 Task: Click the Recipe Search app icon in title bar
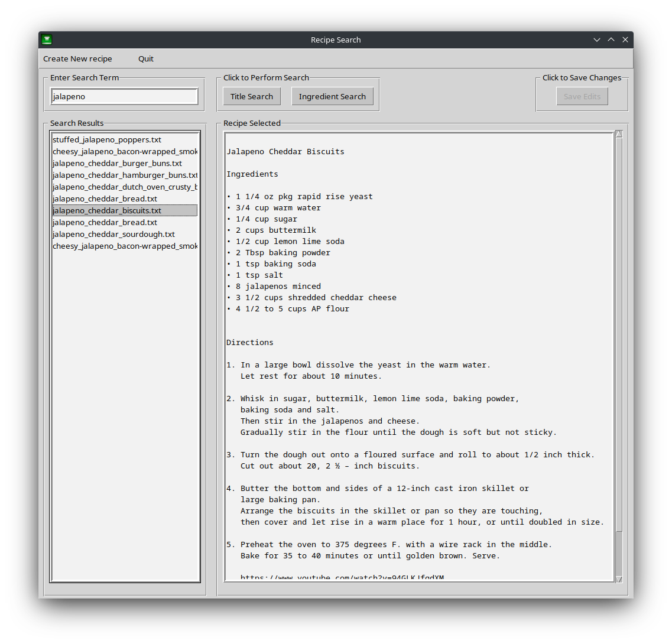47,40
